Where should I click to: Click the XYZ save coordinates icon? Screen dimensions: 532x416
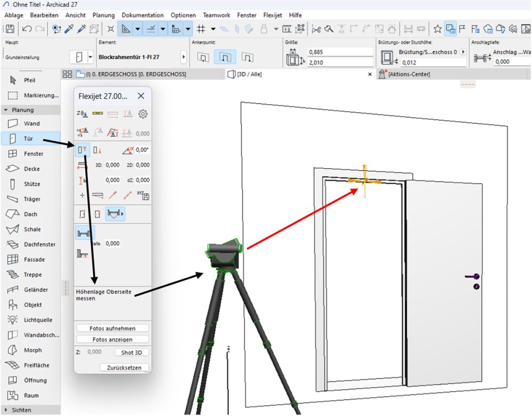[x=143, y=195]
